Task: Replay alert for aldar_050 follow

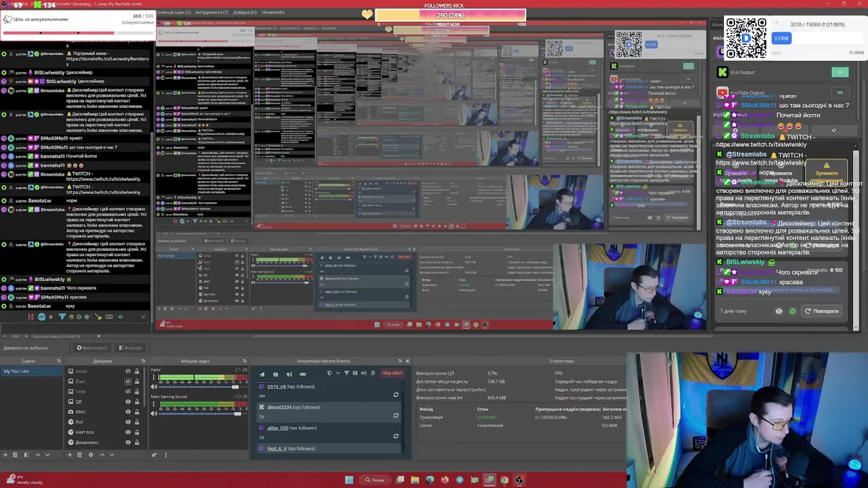Action: coord(396,436)
